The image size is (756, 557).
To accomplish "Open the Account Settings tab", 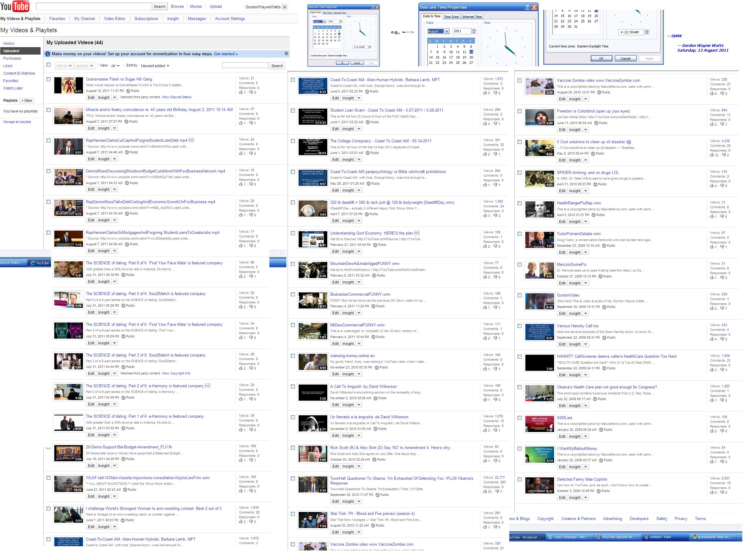I will click(x=230, y=19).
